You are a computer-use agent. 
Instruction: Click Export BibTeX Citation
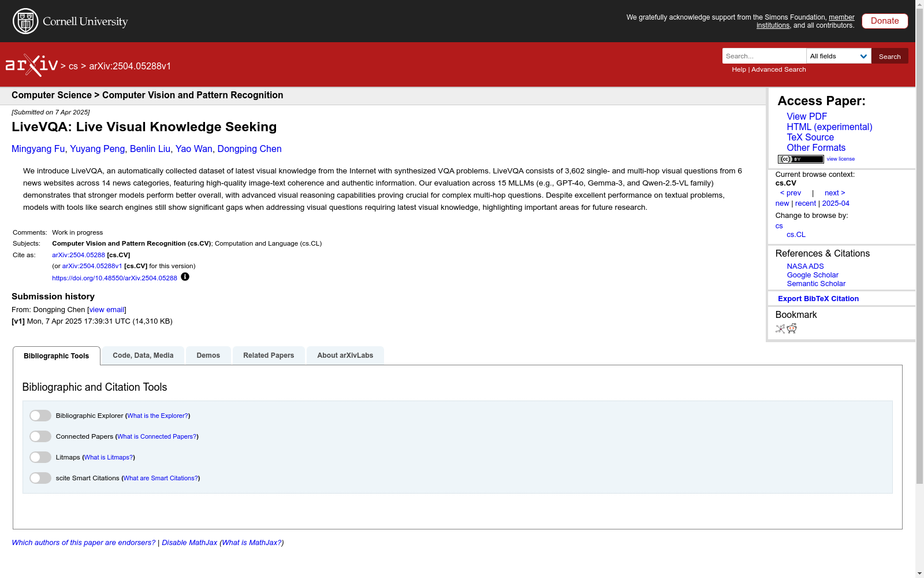(x=818, y=299)
